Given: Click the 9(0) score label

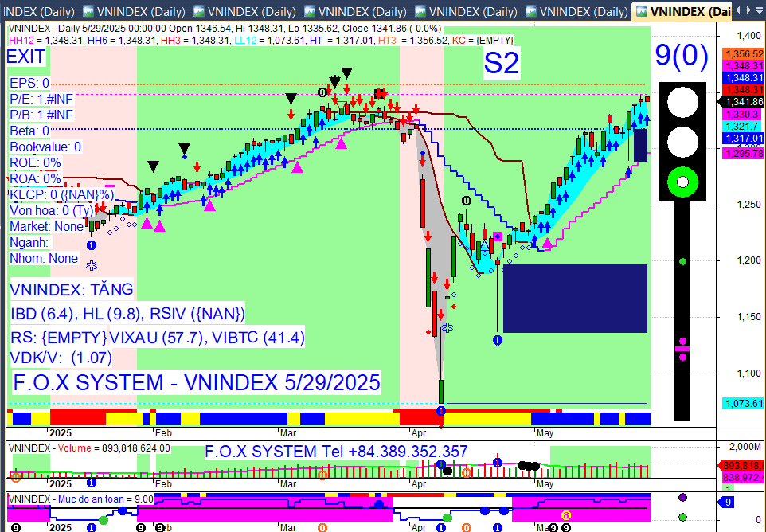Looking at the screenshot, I should click(x=682, y=55).
